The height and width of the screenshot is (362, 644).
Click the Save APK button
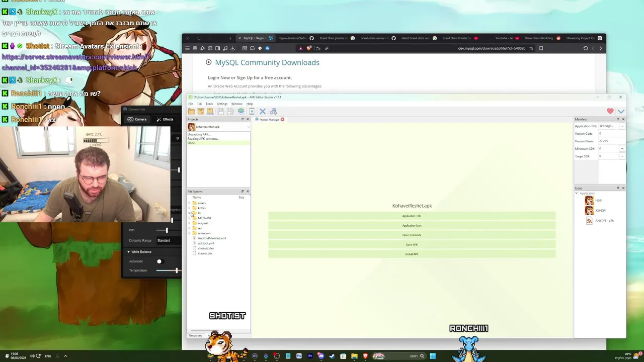[412, 245]
